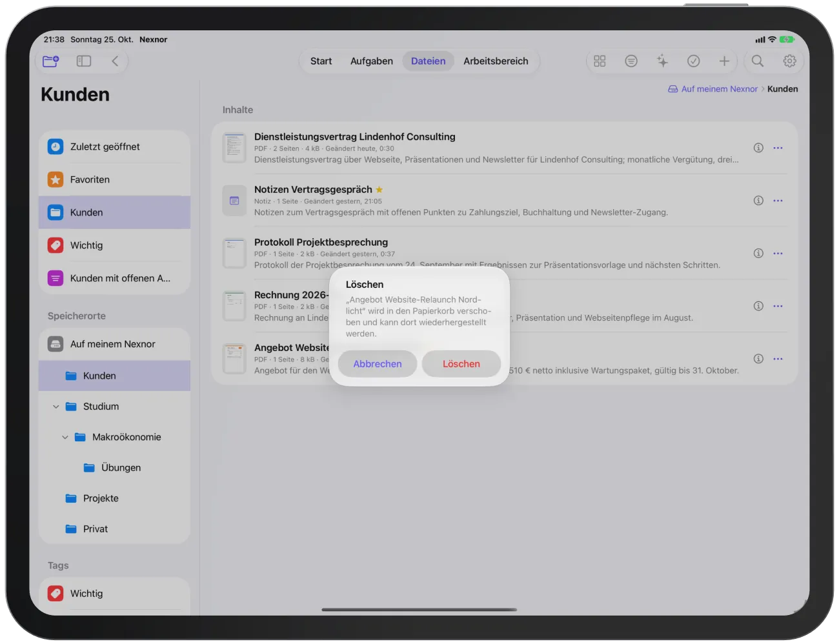Open Wichtig item below Kunden in sidebar

coord(114,245)
